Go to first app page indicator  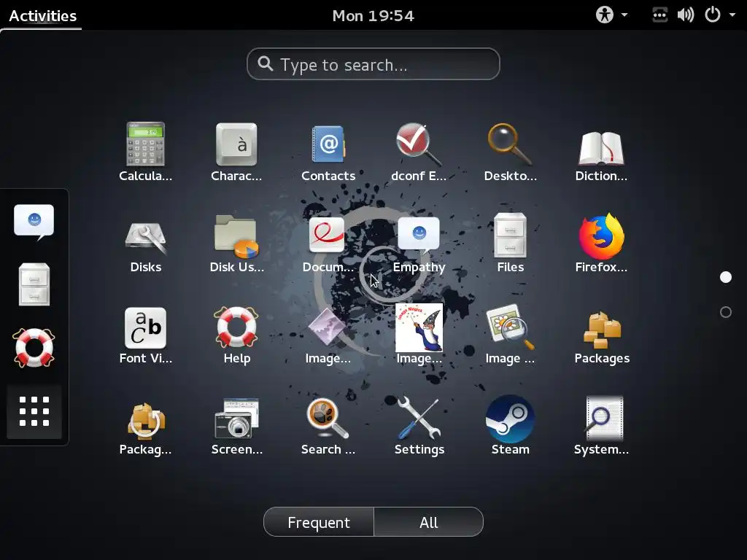[x=726, y=277]
